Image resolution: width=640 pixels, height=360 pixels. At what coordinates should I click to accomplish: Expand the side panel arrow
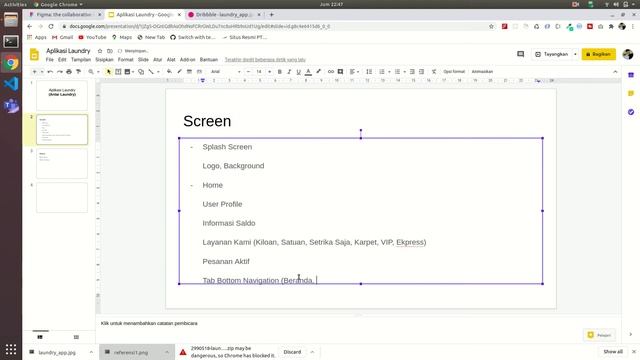(x=631, y=335)
